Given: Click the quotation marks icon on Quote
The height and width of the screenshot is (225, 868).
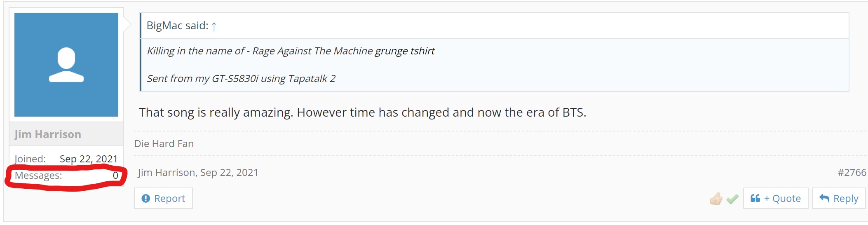Looking at the screenshot, I should click(x=755, y=198).
